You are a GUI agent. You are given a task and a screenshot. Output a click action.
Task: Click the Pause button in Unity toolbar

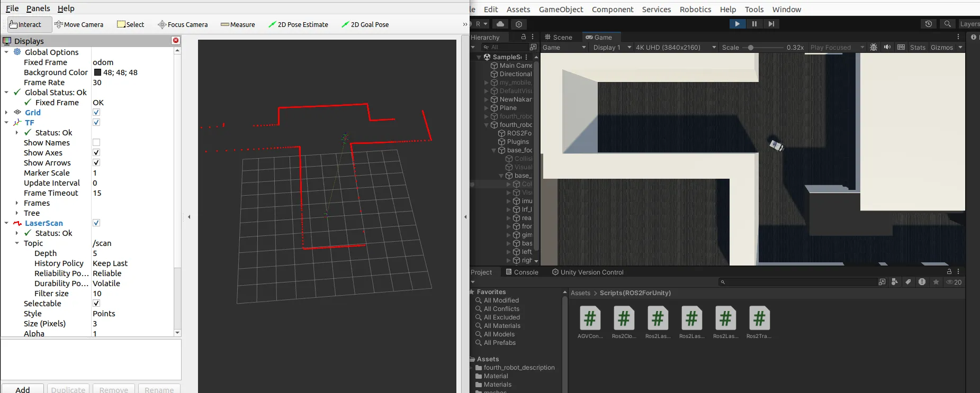click(754, 24)
